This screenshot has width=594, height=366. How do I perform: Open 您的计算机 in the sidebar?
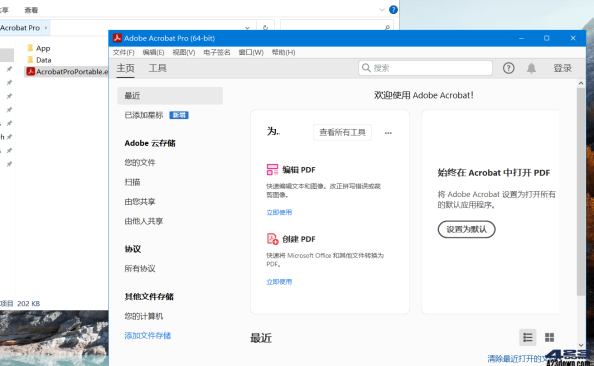click(x=144, y=316)
